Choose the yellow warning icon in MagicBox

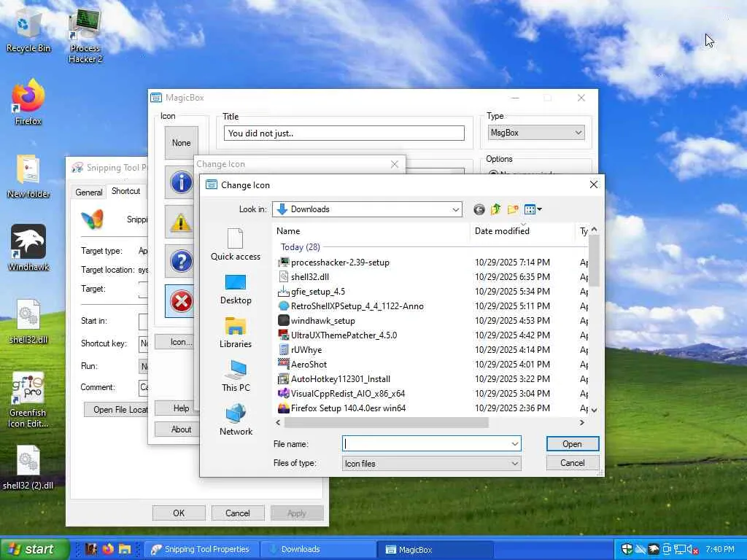coord(181,222)
